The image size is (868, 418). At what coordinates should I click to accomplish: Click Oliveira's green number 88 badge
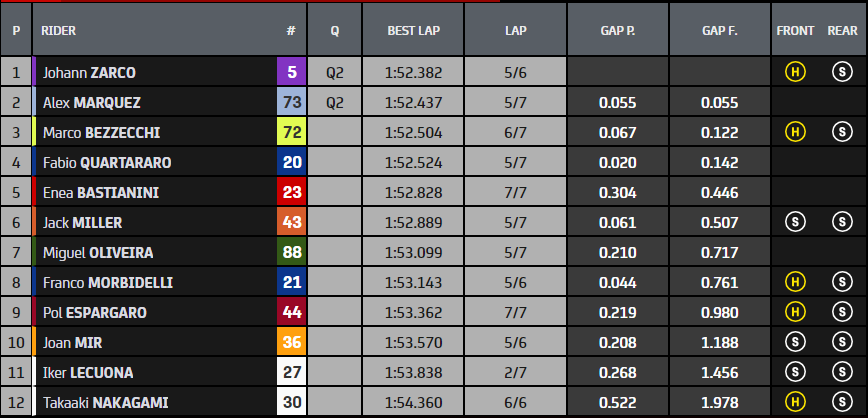tap(291, 252)
